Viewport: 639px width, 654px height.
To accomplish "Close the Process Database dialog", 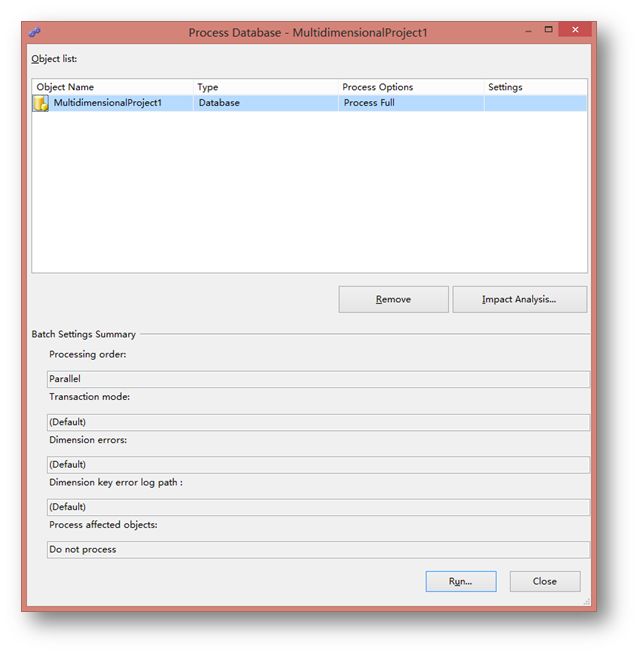I will coord(545,581).
